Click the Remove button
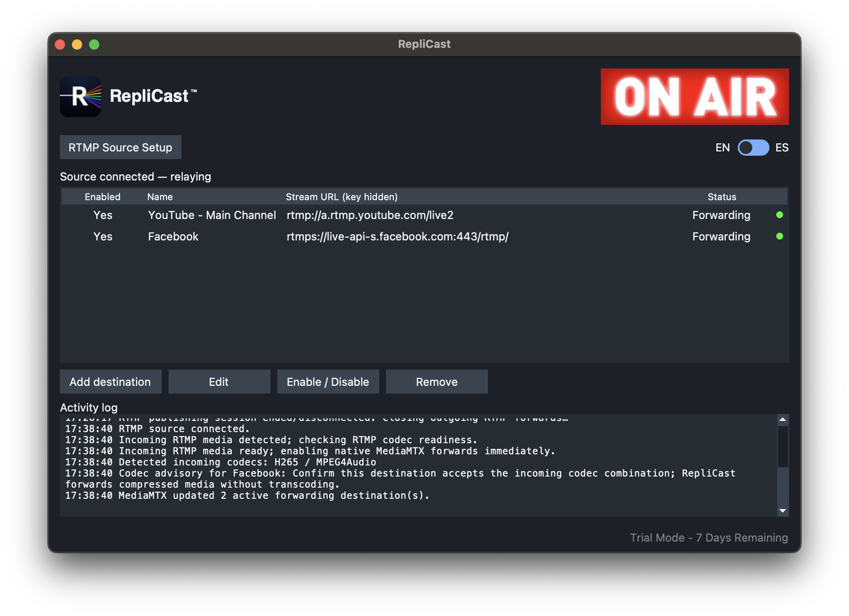849x616 pixels. 436,382
